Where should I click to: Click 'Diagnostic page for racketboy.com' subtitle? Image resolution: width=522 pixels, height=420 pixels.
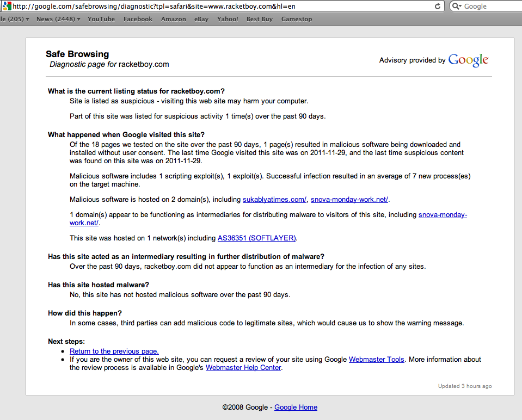pos(109,64)
